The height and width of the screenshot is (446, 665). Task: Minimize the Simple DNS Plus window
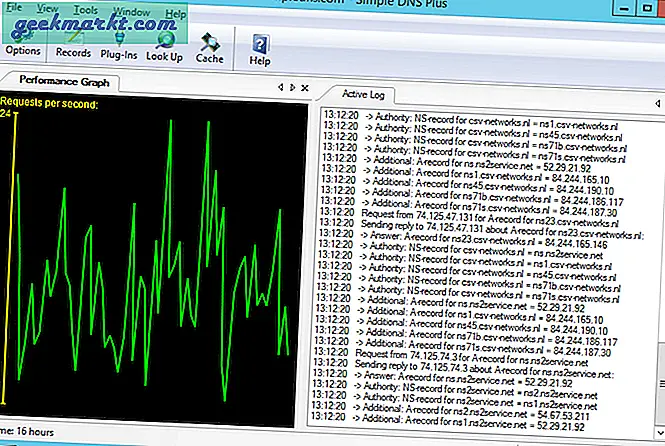[x=625, y=8]
